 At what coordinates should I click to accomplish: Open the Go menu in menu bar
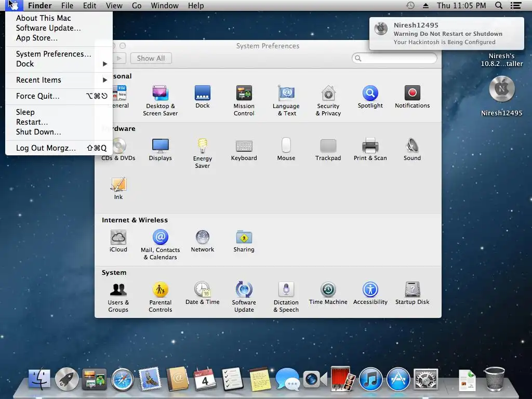click(137, 5)
